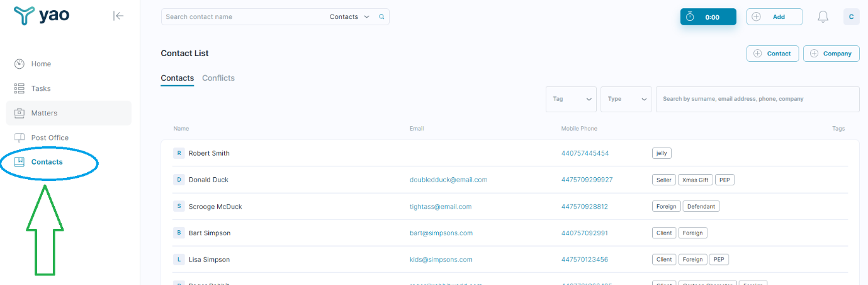Open Scrooge McDuck contact
Image resolution: width=868 pixels, height=285 pixels.
tap(215, 206)
